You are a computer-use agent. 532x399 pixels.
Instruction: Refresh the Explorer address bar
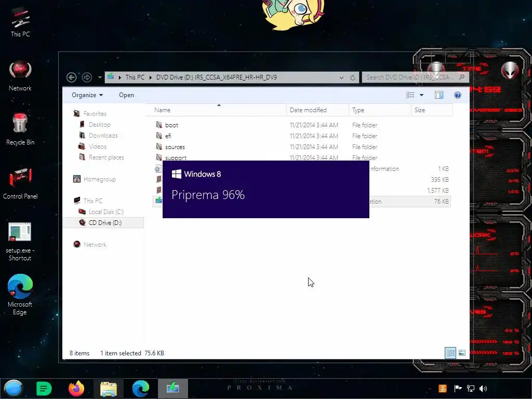353,78
